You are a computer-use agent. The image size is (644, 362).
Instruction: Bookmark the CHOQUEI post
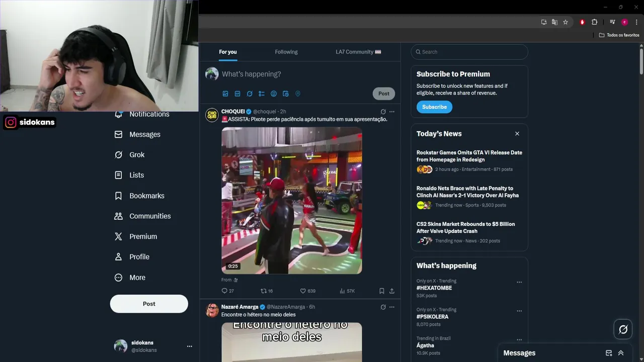point(382,291)
